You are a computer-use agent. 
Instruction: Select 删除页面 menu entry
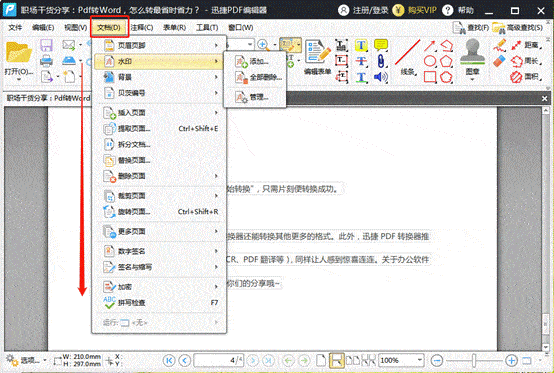pos(160,176)
